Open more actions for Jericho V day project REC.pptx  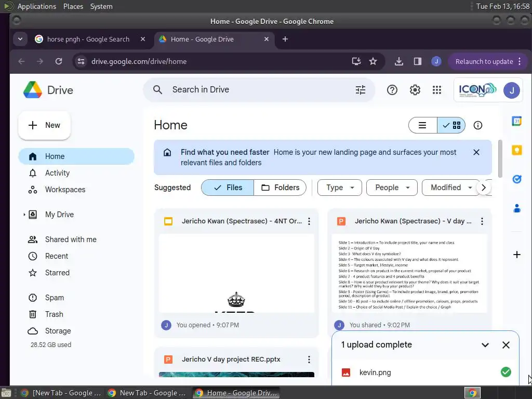click(309, 360)
